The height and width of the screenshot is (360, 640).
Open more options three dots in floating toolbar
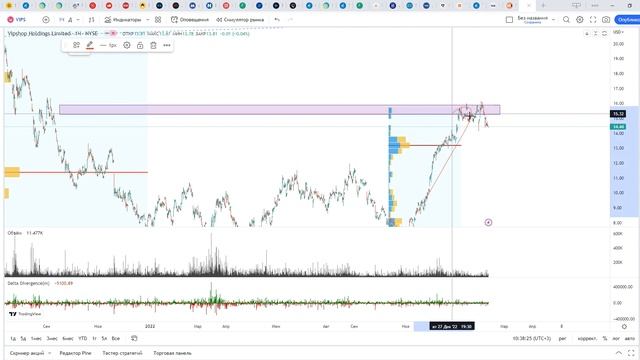(167, 45)
